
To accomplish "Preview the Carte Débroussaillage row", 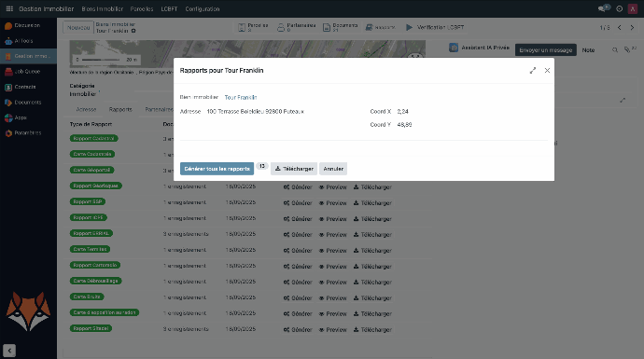I will [x=333, y=283].
